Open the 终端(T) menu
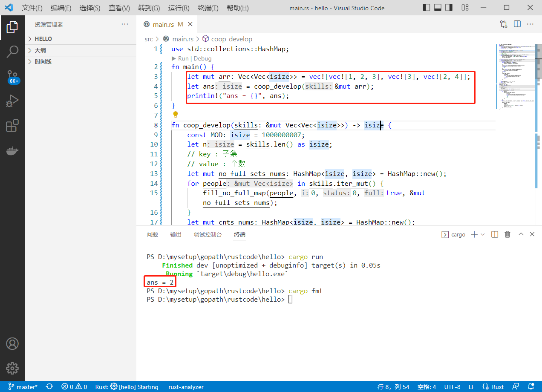The image size is (542, 392). tap(208, 8)
